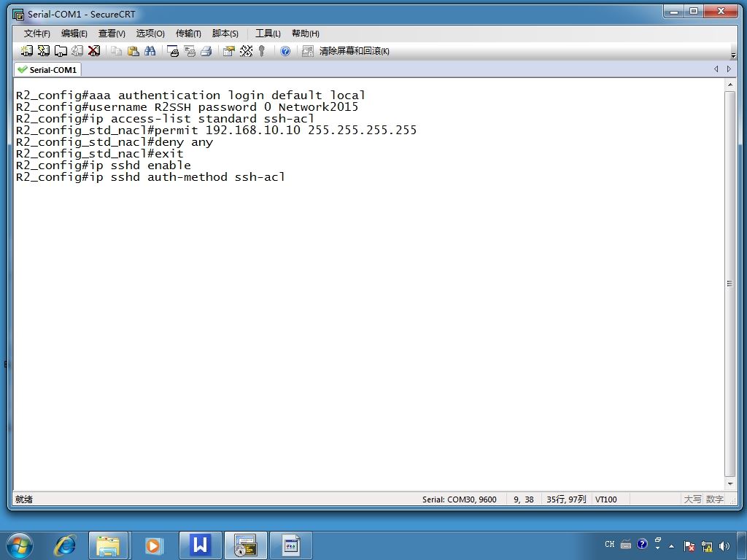Image resolution: width=747 pixels, height=560 pixels.
Task: Click the Auto Print printer icon
Action: coord(206,51)
